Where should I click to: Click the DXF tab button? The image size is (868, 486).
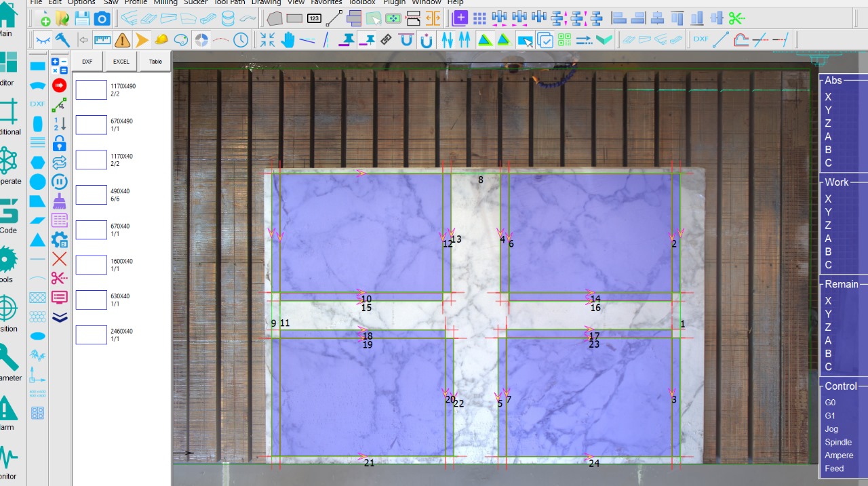point(87,62)
